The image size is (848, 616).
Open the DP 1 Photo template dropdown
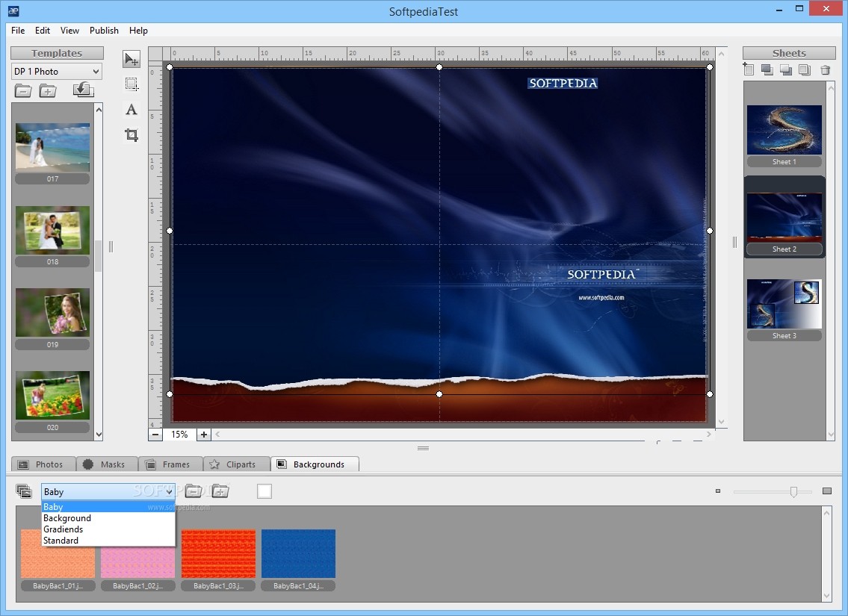[56, 72]
